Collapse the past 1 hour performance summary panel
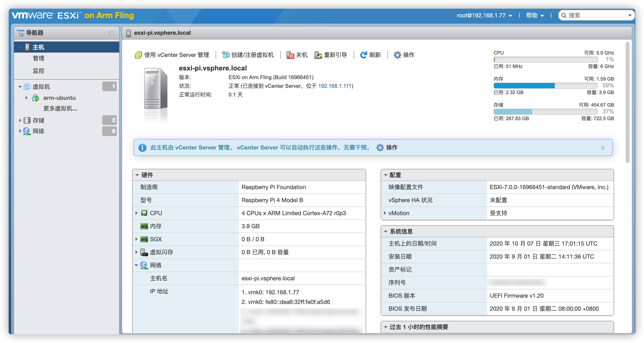 pyautogui.click(x=385, y=327)
